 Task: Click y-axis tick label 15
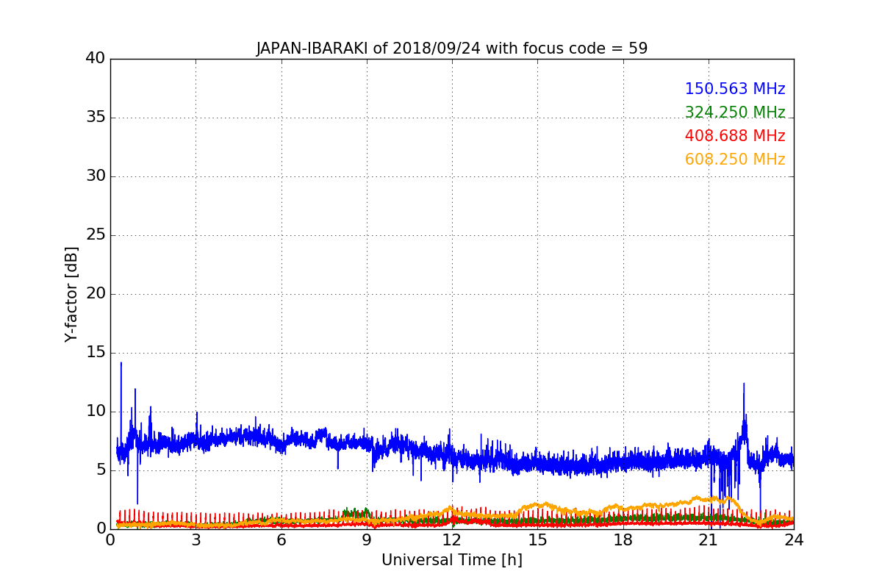click(96, 352)
